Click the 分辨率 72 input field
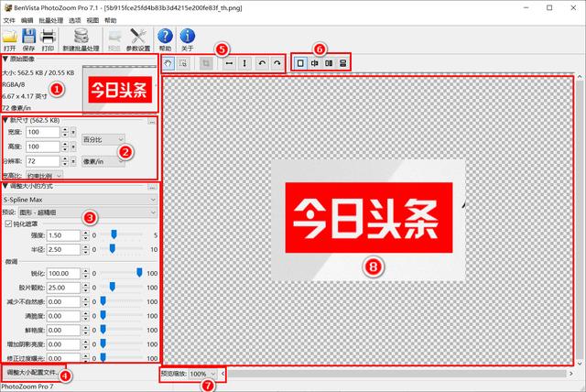Image resolution: width=586 pixels, height=392 pixels. pos(43,161)
